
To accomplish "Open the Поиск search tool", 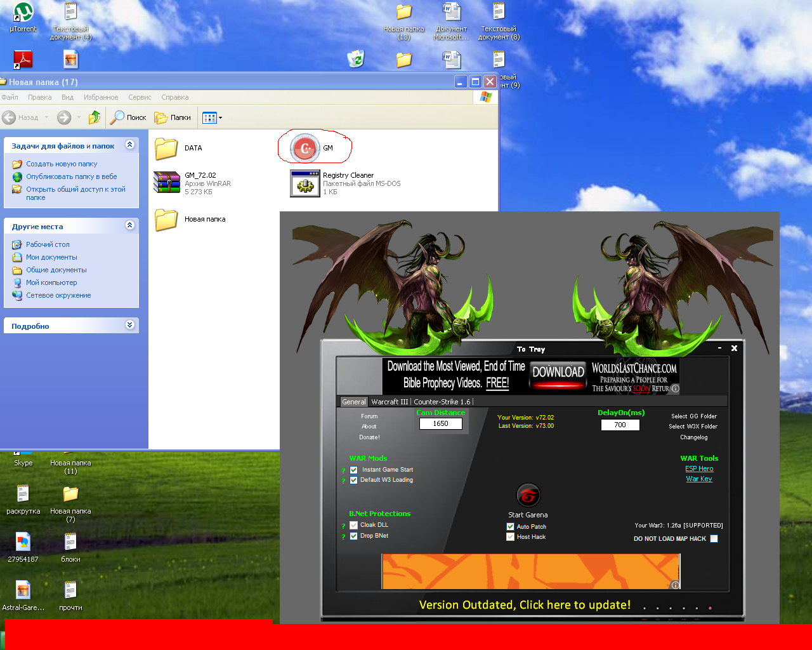I will tap(128, 117).
